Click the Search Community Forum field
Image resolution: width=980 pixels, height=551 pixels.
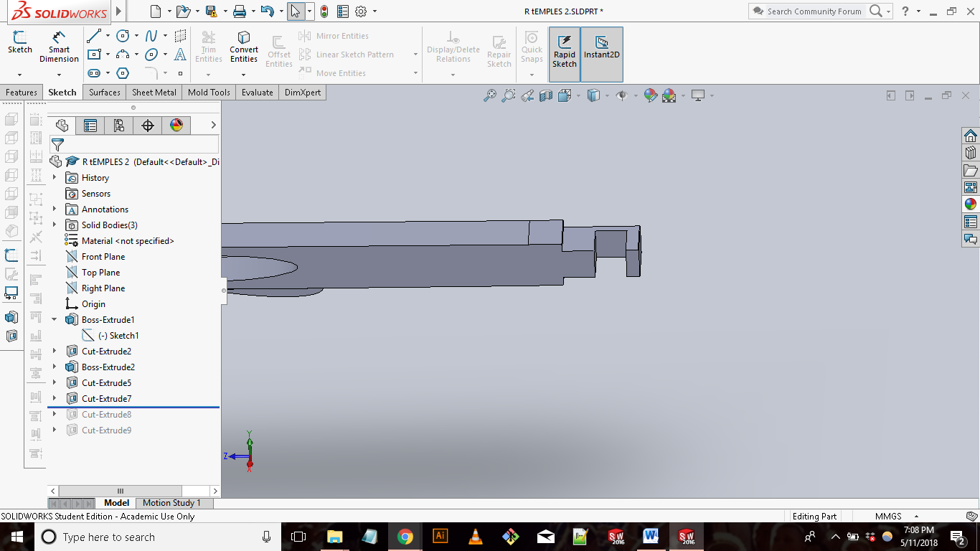click(x=814, y=11)
